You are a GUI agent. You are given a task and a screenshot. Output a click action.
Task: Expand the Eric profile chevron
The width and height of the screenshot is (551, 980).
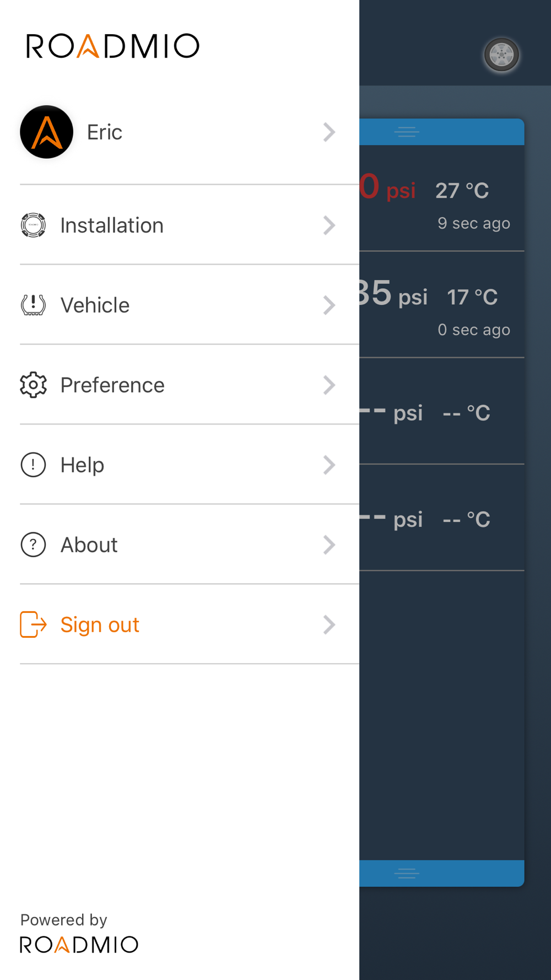pyautogui.click(x=329, y=132)
